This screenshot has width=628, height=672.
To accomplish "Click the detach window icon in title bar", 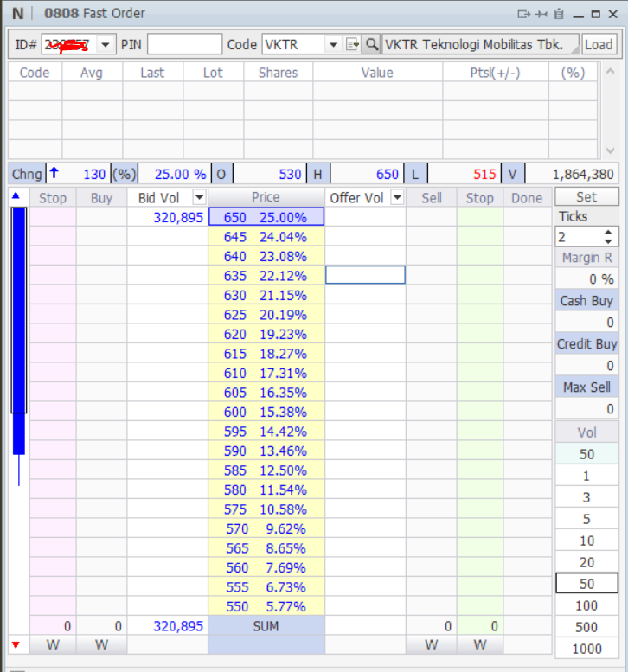I will pos(523,14).
